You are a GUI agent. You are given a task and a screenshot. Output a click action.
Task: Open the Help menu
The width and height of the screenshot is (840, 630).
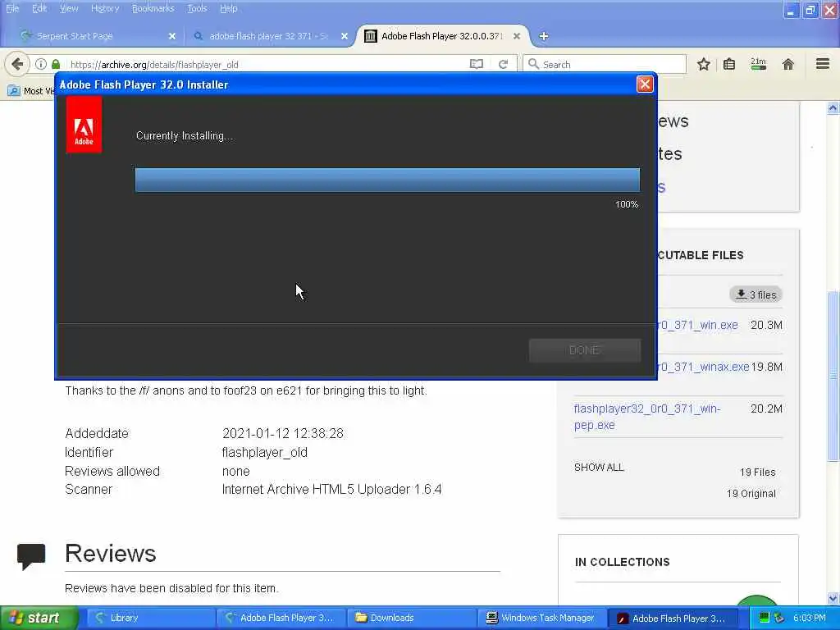coord(229,8)
